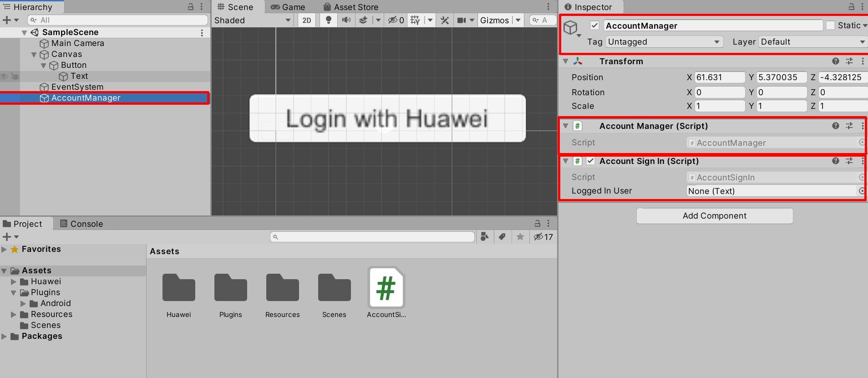
Task: Toggle hidden packages visibility count 17
Action: pyautogui.click(x=543, y=237)
